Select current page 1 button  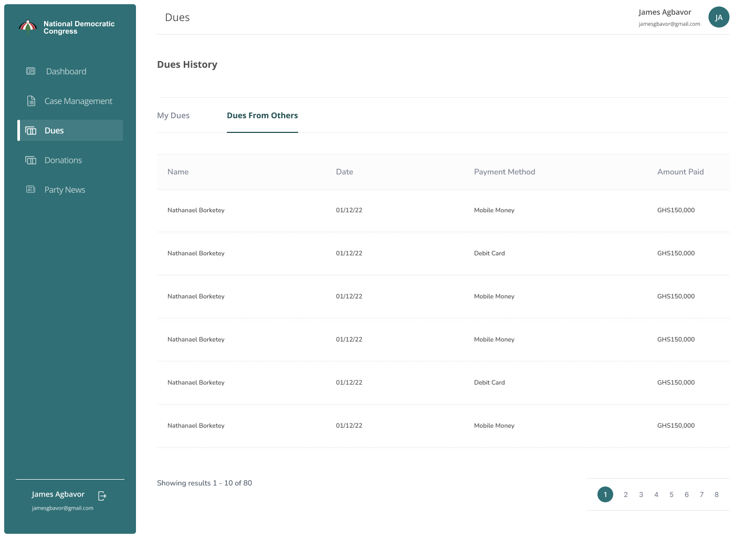click(x=605, y=494)
